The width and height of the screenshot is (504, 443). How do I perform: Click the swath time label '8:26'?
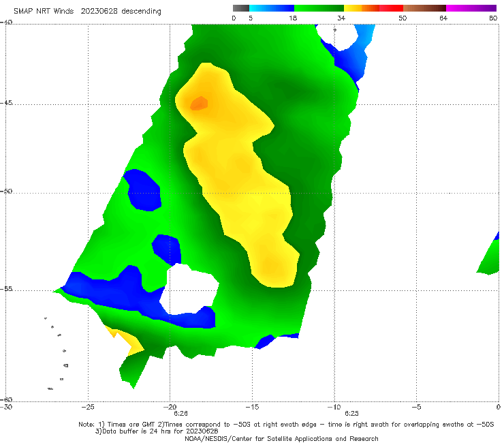click(180, 414)
